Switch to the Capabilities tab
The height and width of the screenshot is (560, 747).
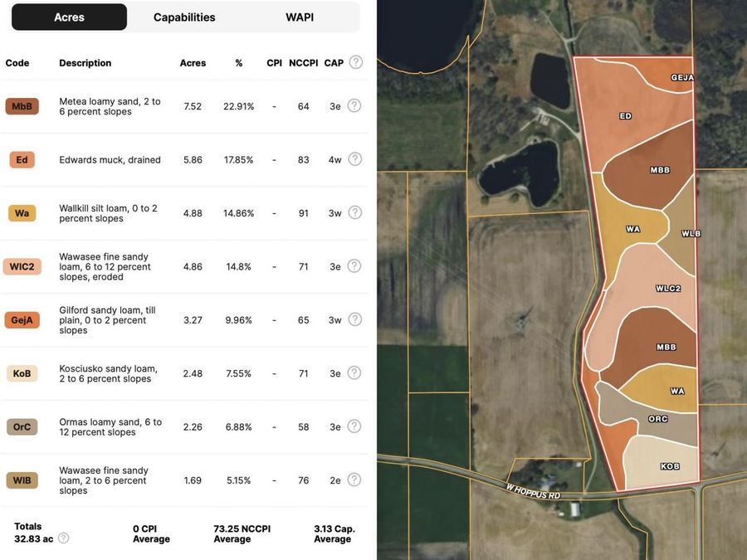(184, 17)
